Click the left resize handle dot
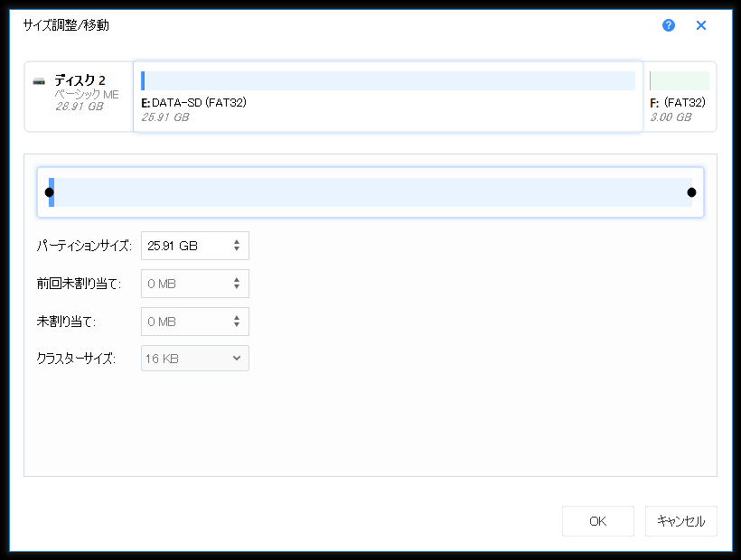The image size is (741, 560). [x=50, y=192]
